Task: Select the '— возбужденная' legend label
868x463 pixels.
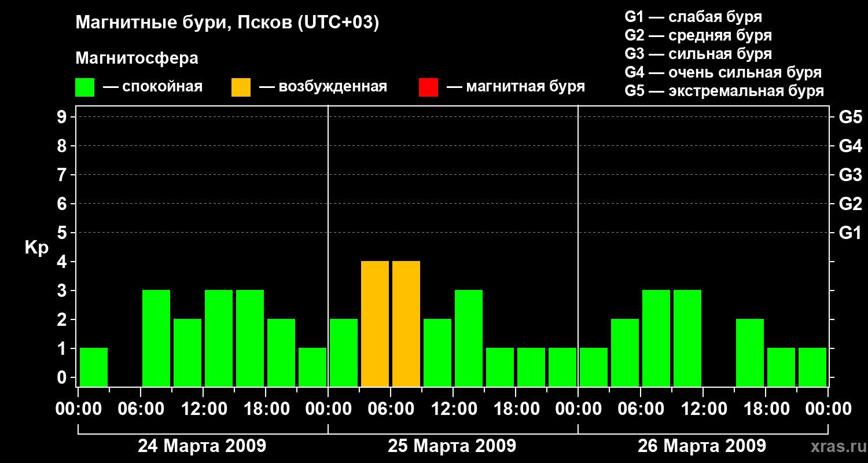Action: coord(323,87)
